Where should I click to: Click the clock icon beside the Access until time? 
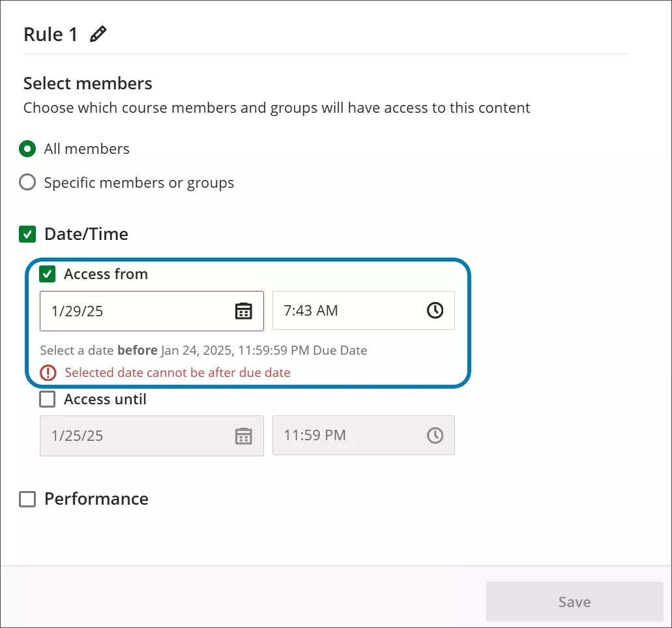(435, 435)
